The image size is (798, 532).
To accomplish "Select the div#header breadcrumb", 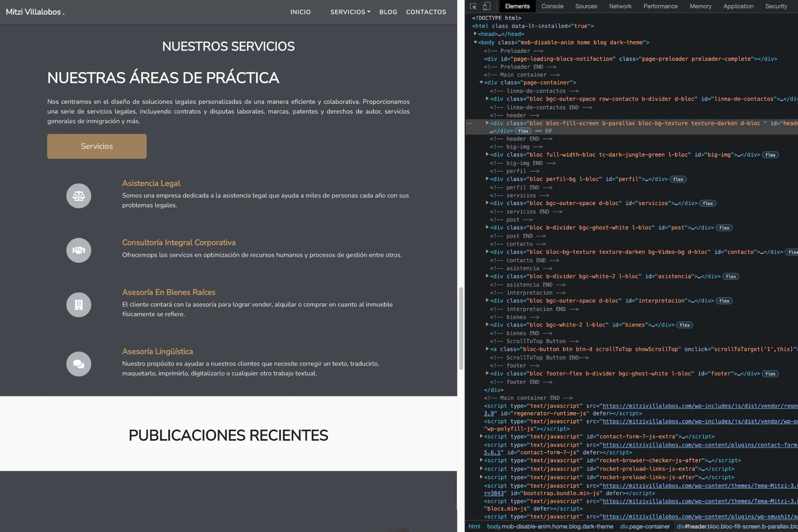I will tap(737, 526).
